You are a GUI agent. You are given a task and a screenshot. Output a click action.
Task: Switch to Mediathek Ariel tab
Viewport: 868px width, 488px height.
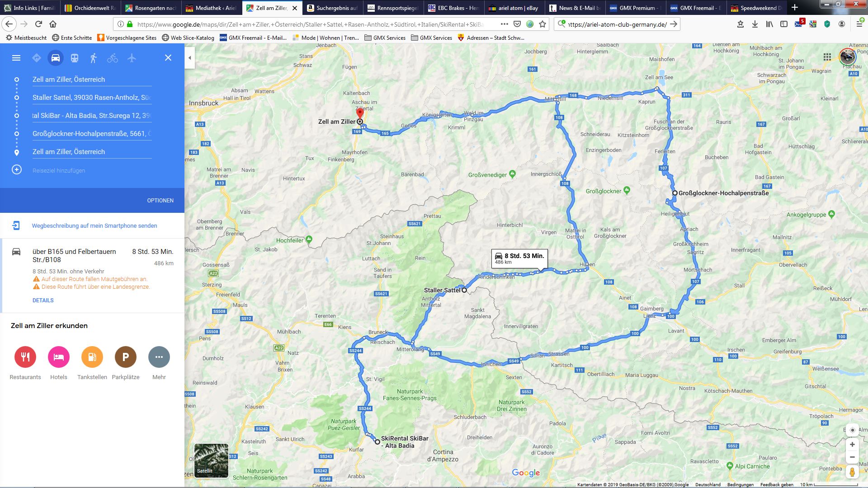point(211,8)
